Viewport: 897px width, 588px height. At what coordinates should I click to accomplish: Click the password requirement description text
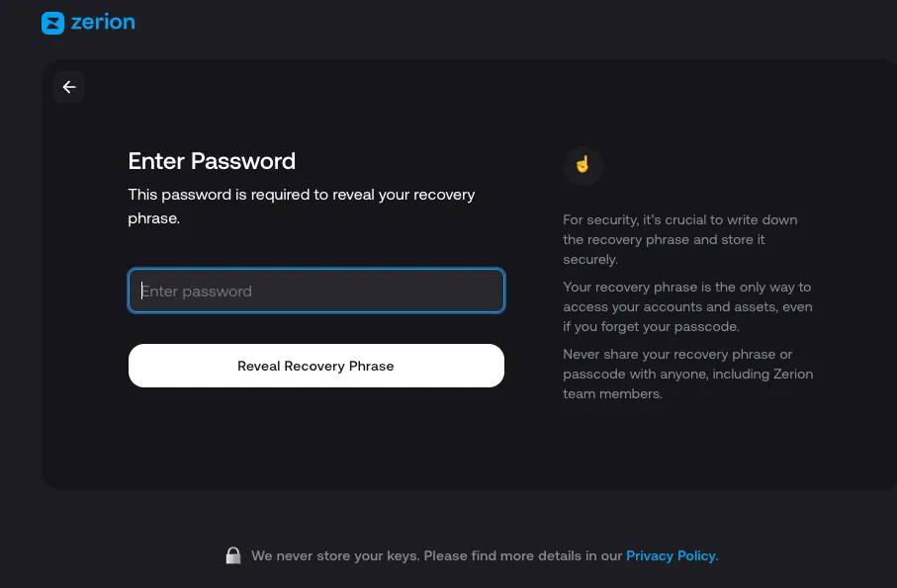coord(302,206)
